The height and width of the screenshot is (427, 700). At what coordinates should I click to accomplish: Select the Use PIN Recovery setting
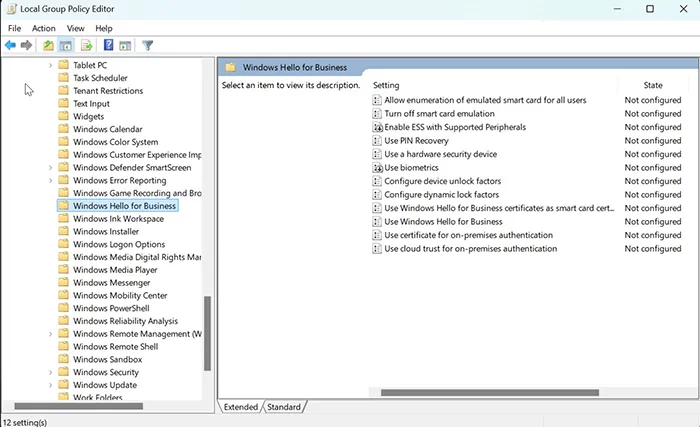[x=415, y=141]
